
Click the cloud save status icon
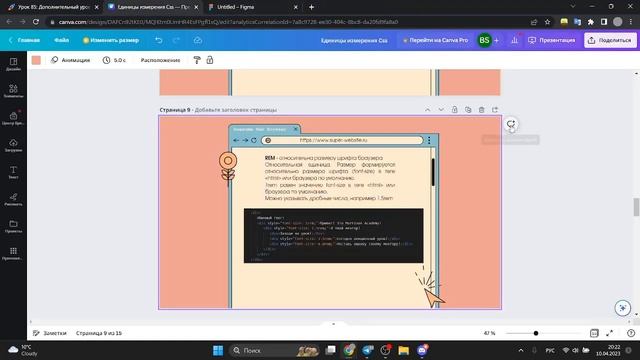coord(198,40)
